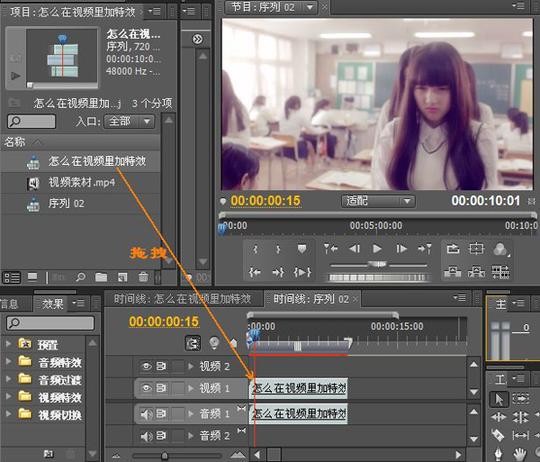Open the Output settings icon
This screenshot has width=540, height=462.
tap(500, 249)
